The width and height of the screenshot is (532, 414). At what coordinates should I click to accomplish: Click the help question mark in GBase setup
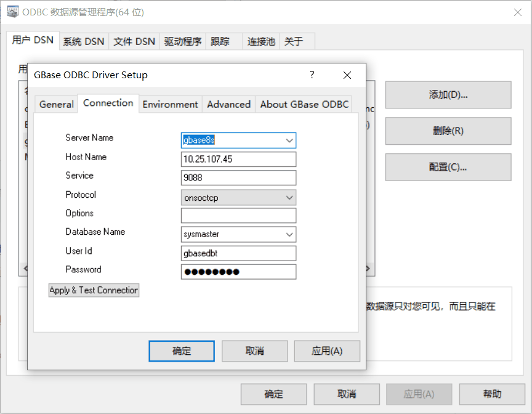tap(312, 75)
